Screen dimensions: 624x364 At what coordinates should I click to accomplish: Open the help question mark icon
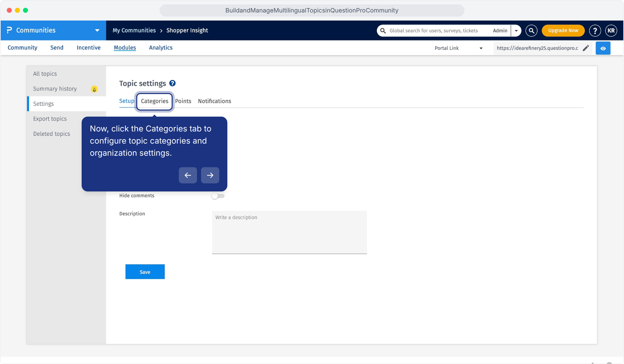pyautogui.click(x=595, y=31)
